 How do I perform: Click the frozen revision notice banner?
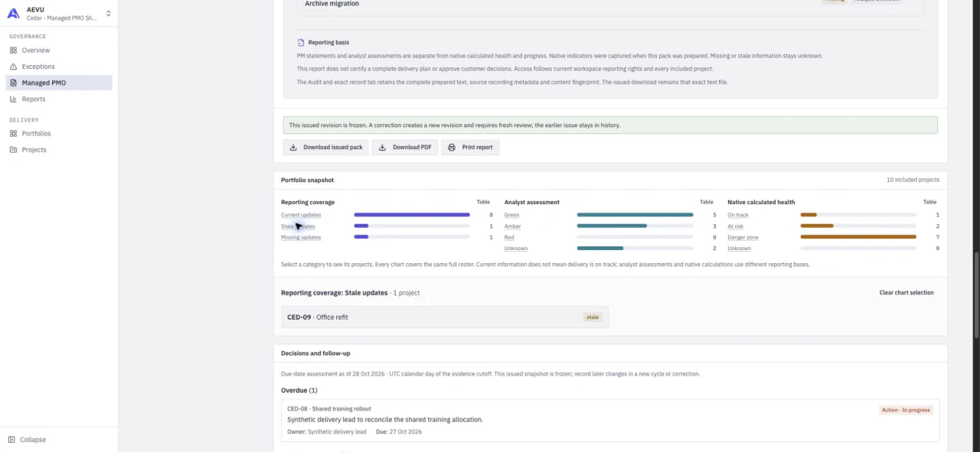(x=610, y=125)
